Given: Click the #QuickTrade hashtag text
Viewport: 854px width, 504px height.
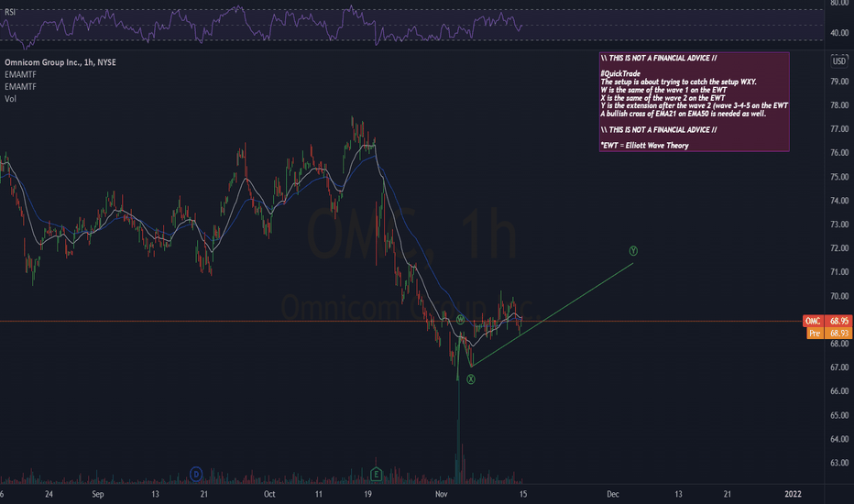Looking at the screenshot, I should click(x=620, y=73).
